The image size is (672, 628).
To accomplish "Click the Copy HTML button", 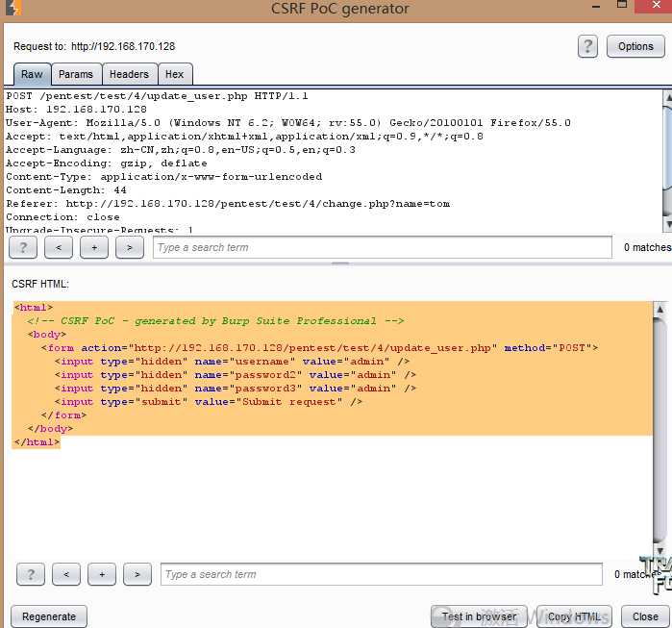I will pyautogui.click(x=574, y=616).
